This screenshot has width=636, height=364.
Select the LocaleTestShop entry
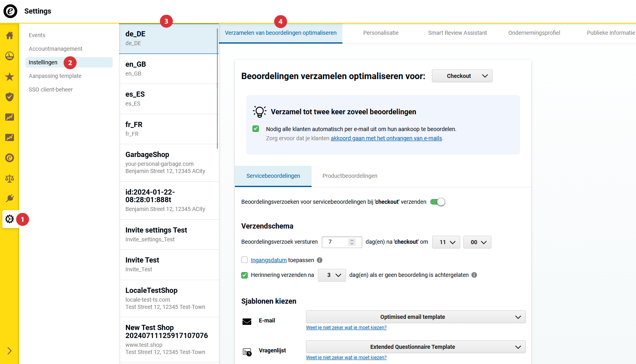[168, 298]
